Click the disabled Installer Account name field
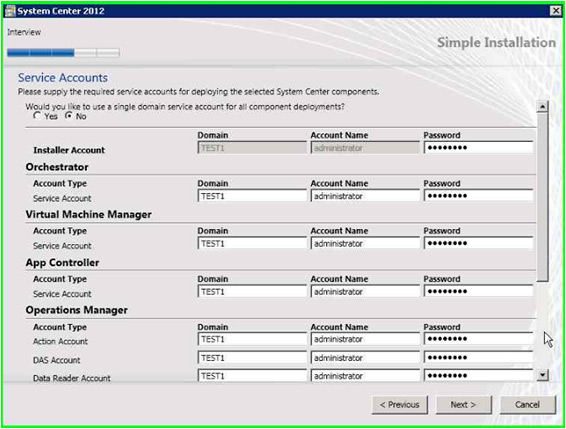The width and height of the screenshot is (566, 429). 365,147
